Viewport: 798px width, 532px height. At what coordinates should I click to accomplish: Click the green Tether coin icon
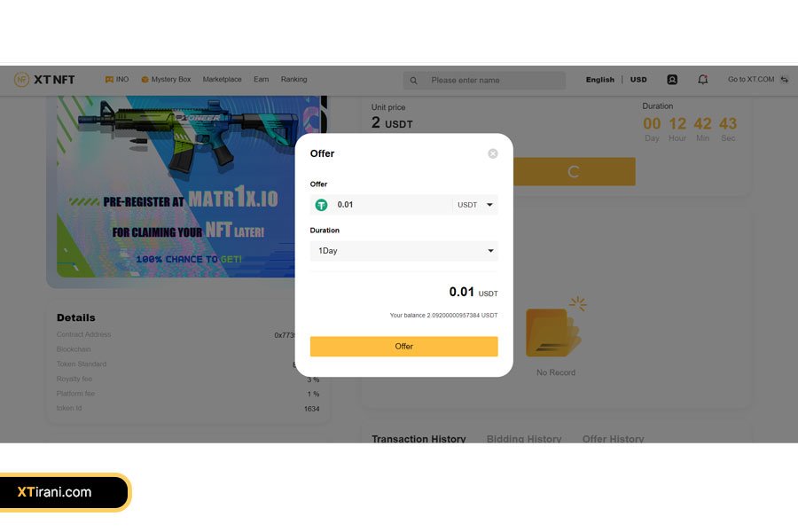click(321, 205)
